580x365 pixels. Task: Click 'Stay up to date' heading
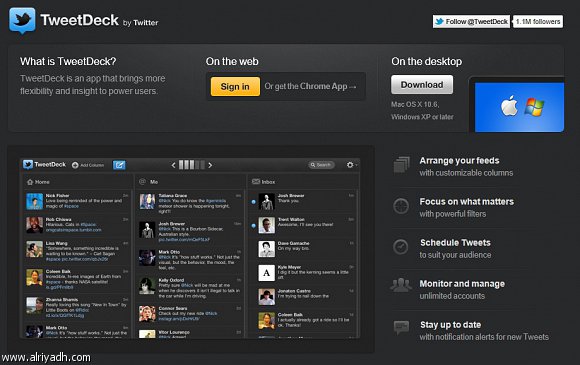pos(451,325)
